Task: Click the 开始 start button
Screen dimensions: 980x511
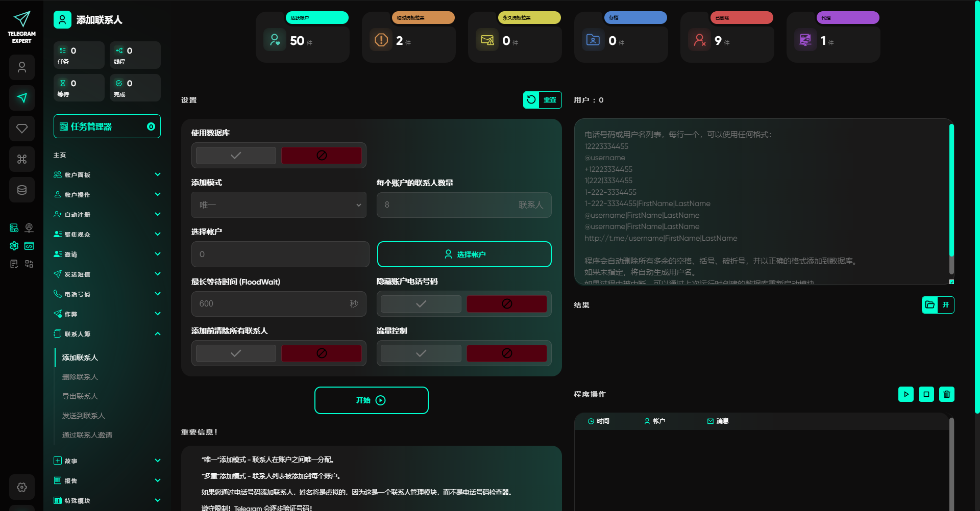Action: coord(371,400)
